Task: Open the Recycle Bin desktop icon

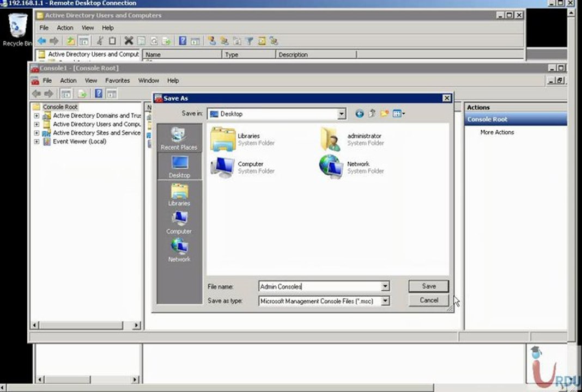Action: coord(17,29)
